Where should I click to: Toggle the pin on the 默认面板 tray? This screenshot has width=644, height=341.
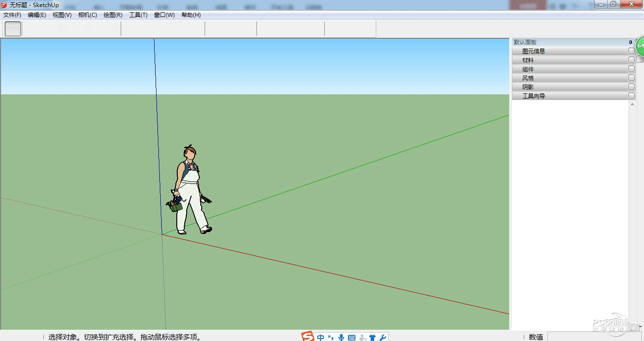[631, 42]
